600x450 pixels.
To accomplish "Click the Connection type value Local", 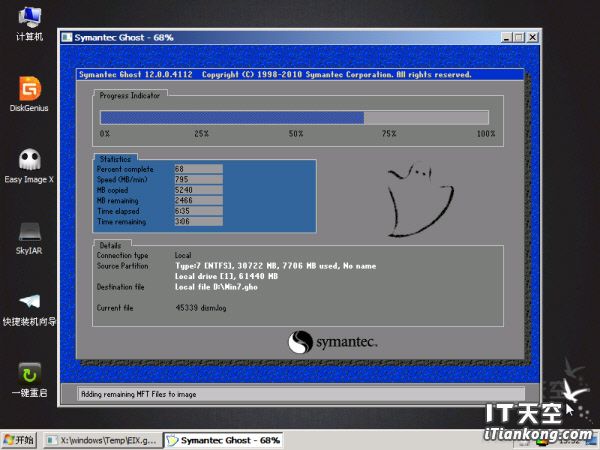I will 183,255.
